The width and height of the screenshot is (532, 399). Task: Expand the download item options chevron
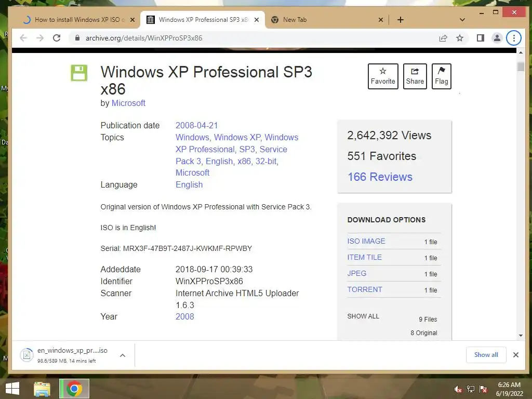point(123,355)
